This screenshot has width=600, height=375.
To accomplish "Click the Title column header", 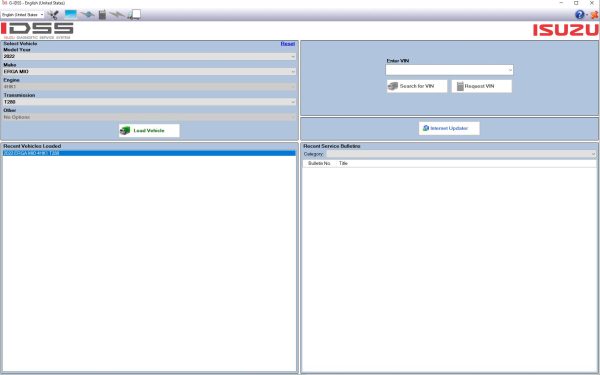I will tap(343, 163).
